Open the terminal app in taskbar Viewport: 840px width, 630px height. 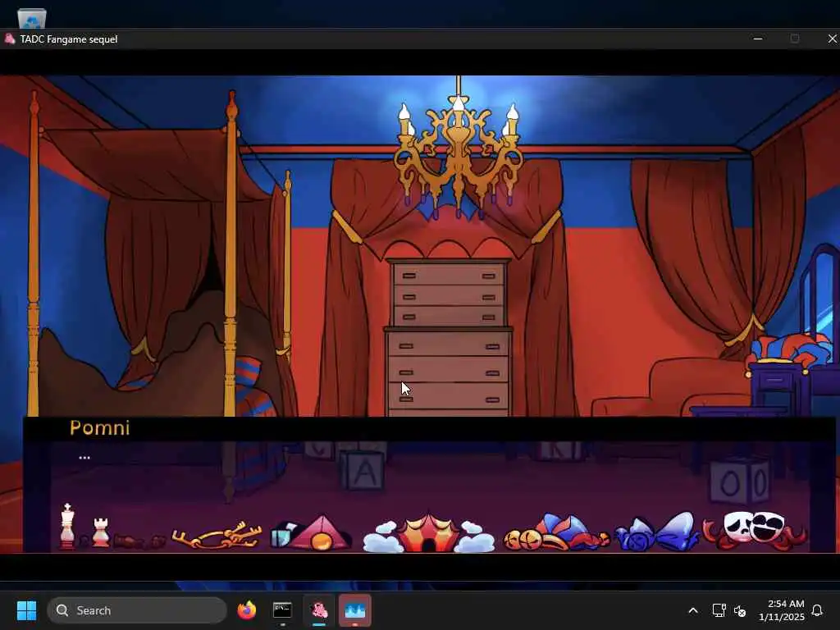pos(282,610)
